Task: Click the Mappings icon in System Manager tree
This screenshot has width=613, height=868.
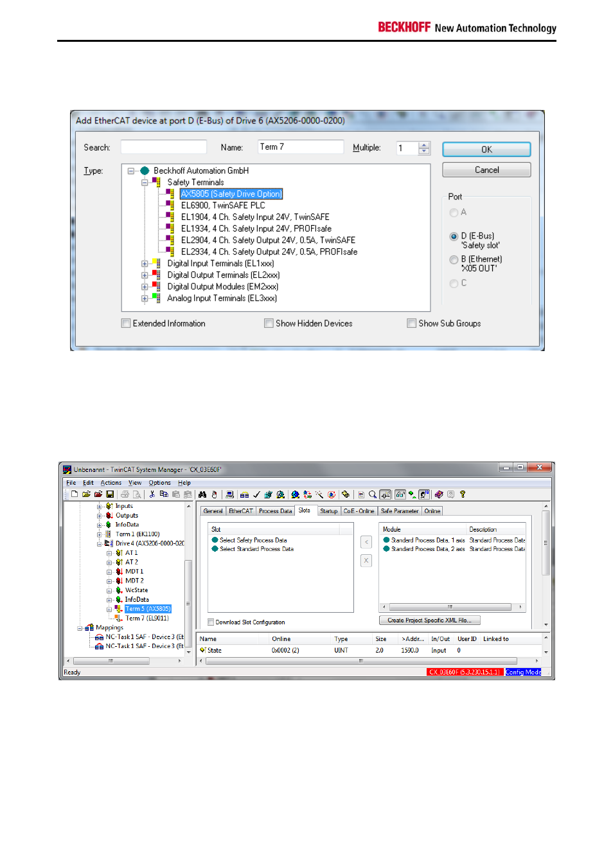Action: pyautogui.click(x=89, y=628)
